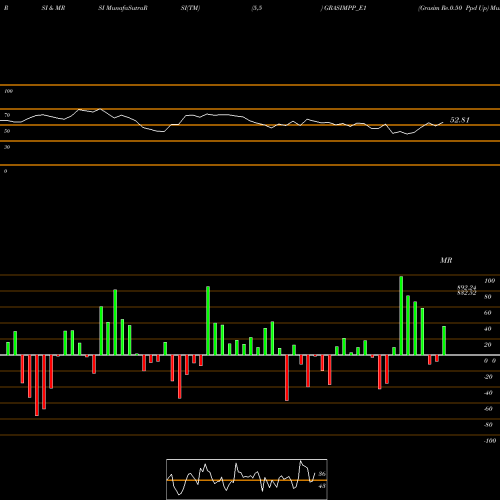
Task: Click the end point of the RSI line
Action: [443, 123]
